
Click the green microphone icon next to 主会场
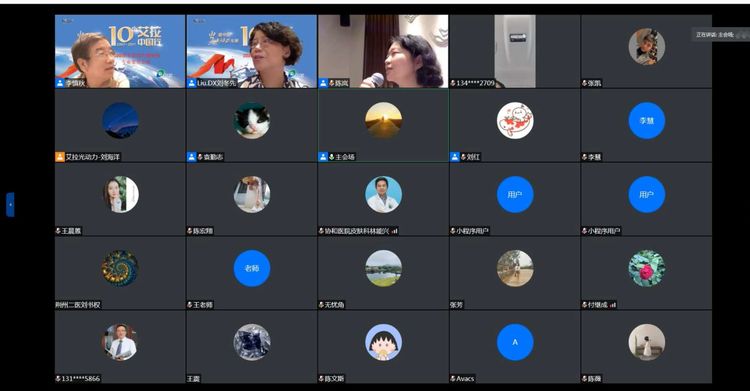click(331, 157)
